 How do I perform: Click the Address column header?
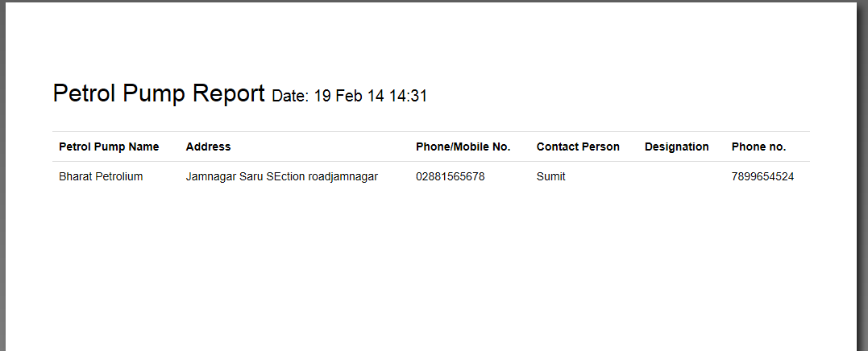pyautogui.click(x=208, y=147)
